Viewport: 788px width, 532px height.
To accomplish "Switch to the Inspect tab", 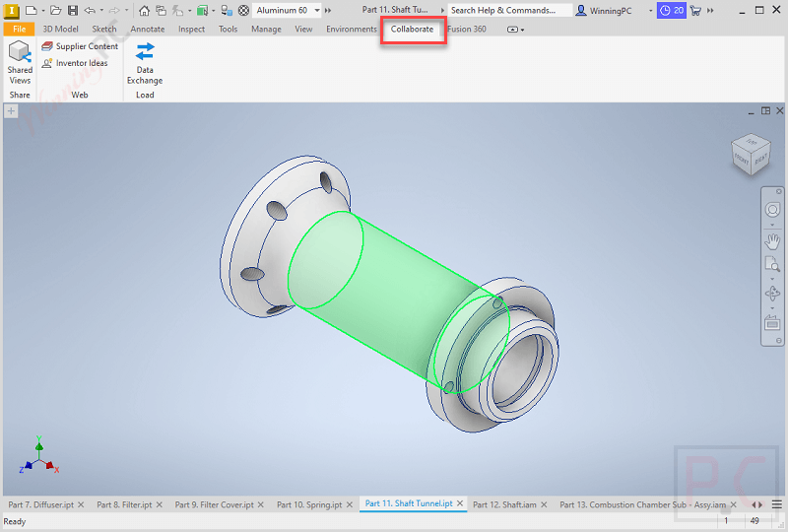I will pyautogui.click(x=191, y=30).
